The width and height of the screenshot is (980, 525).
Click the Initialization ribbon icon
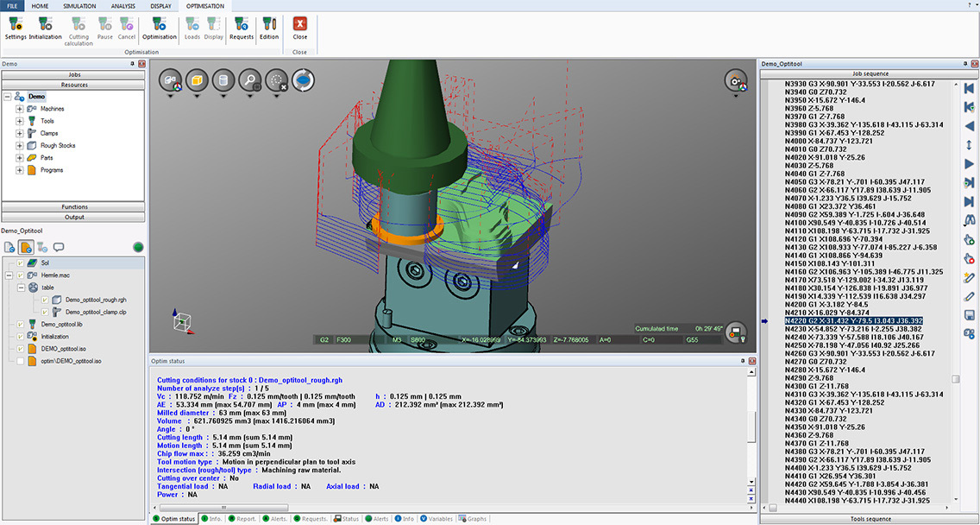[45, 25]
